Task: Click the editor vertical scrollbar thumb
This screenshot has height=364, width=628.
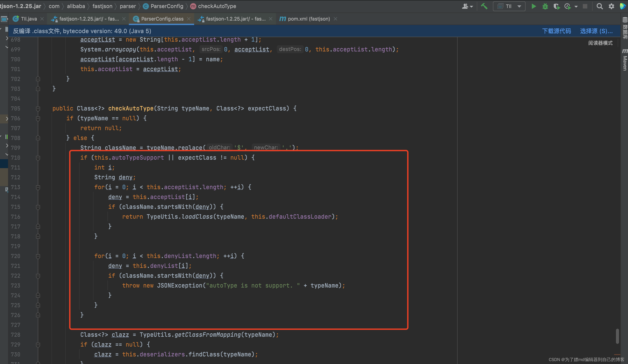Action: click(x=617, y=336)
